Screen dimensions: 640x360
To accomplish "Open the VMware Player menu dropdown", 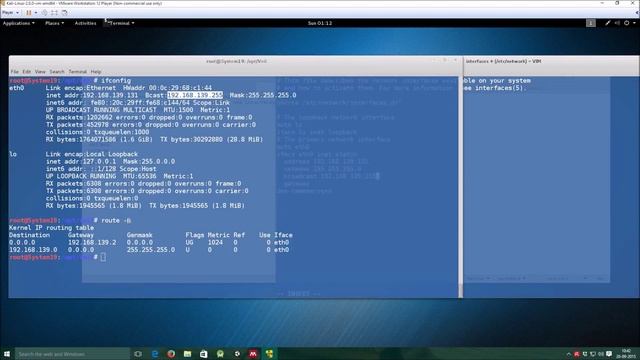I will pyautogui.click(x=10, y=13).
